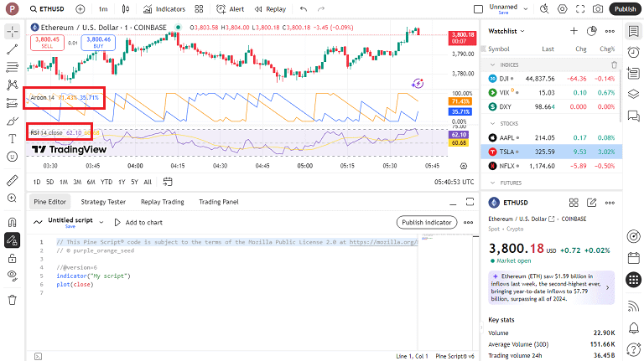Select the Text drawing tool

tap(12, 138)
